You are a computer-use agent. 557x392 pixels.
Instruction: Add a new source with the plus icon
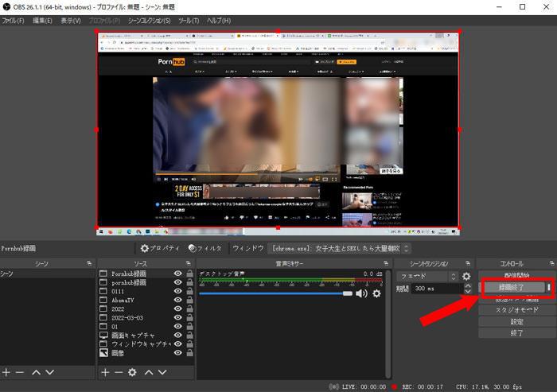coord(105,372)
